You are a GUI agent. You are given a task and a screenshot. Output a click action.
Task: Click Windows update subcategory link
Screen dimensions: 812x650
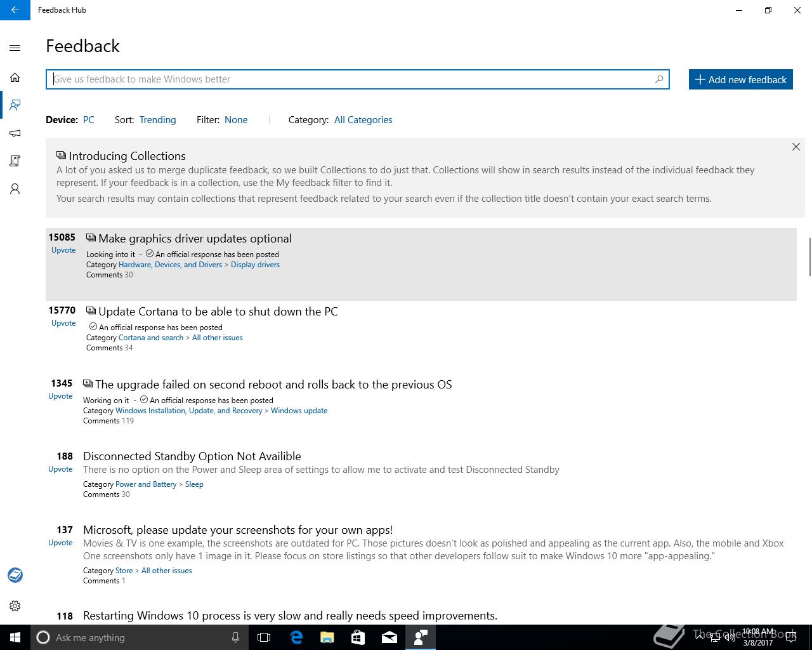pos(299,411)
